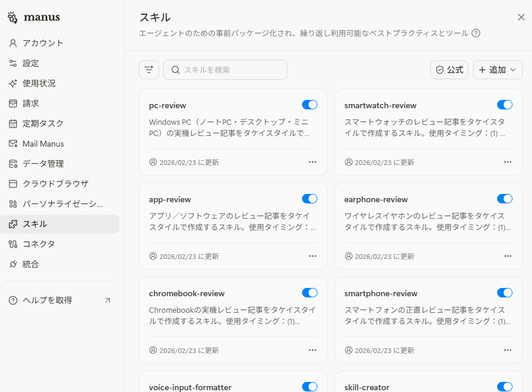
Task: Open the ヘルプを取得 link
Action: click(47, 300)
